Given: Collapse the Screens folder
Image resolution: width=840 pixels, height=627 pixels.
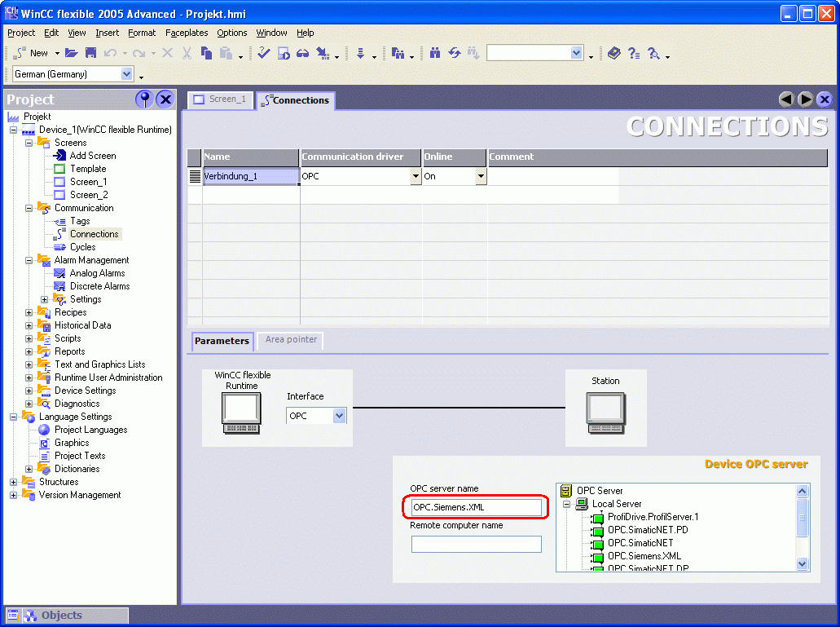Looking at the screenshot, I should [29, 143].
